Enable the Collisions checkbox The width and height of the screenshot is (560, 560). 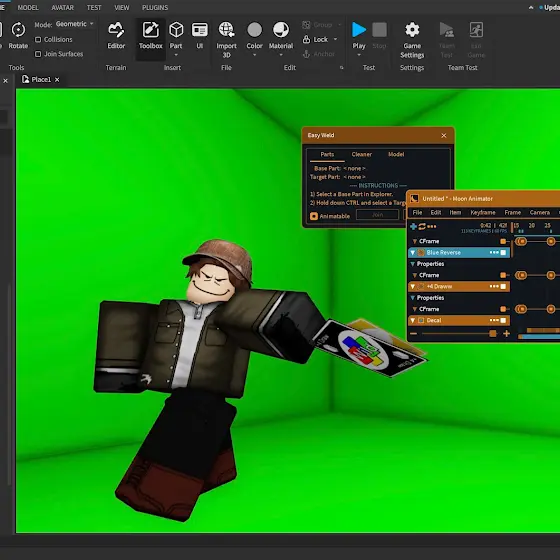(38, 39)
